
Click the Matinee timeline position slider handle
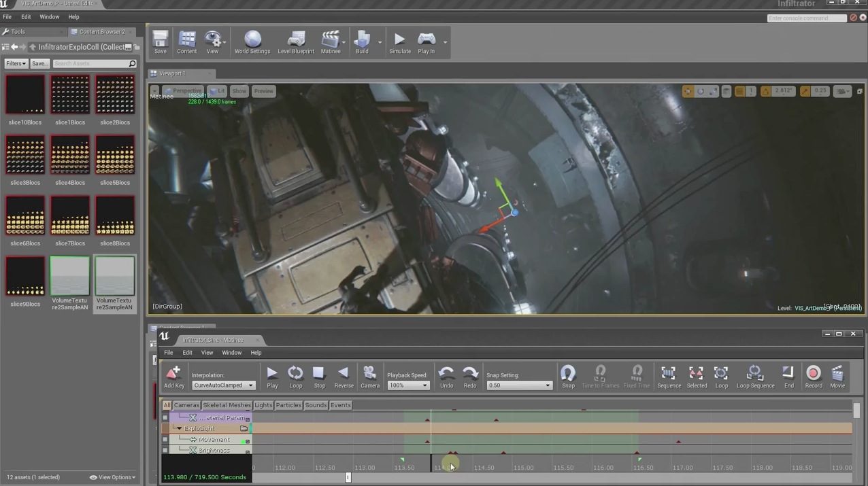click(x=348, y=477)
